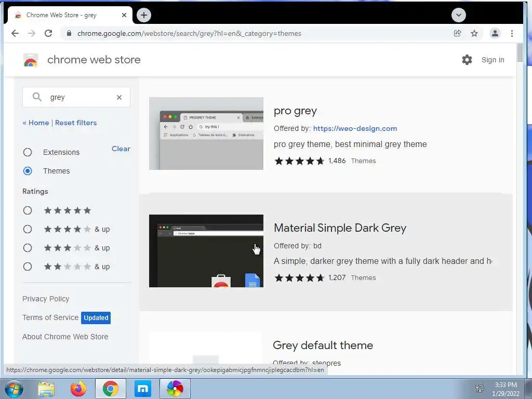Click Material Simple Dark Grey's star rating
The width and height of the screenshot is (532, 399).
tap(299, 278)
